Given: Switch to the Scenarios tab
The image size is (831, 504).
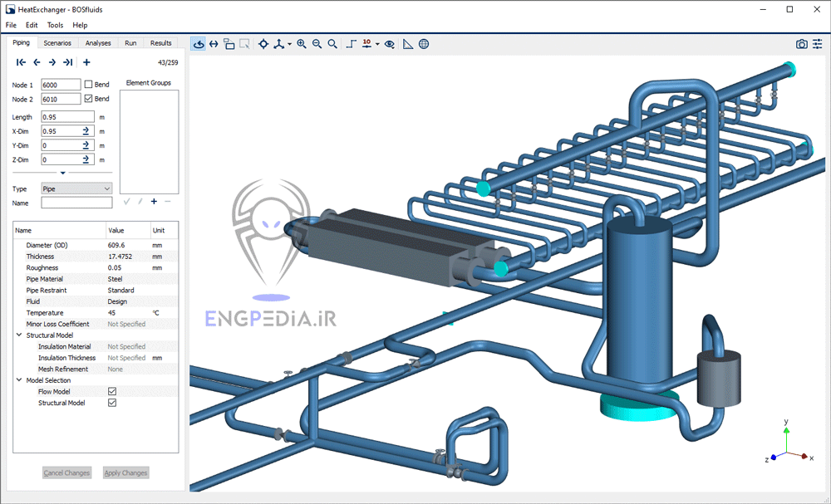Looking at the screenshot, I should [57, 43].
